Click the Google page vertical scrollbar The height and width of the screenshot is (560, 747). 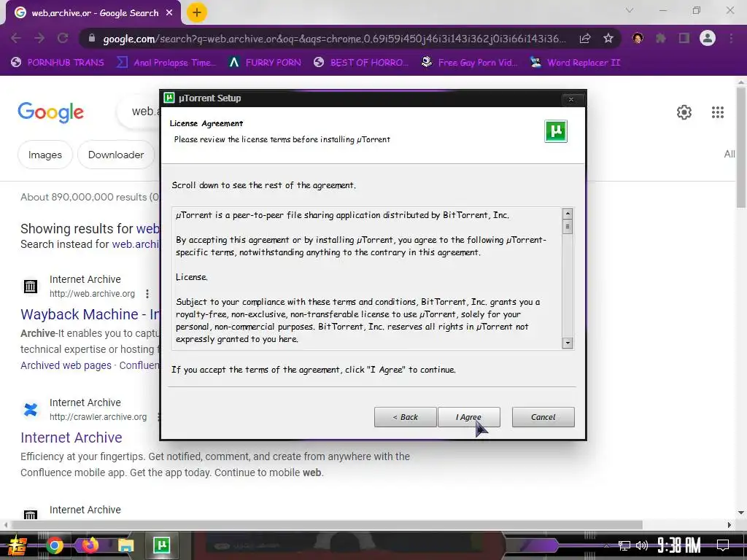point(741,147)
